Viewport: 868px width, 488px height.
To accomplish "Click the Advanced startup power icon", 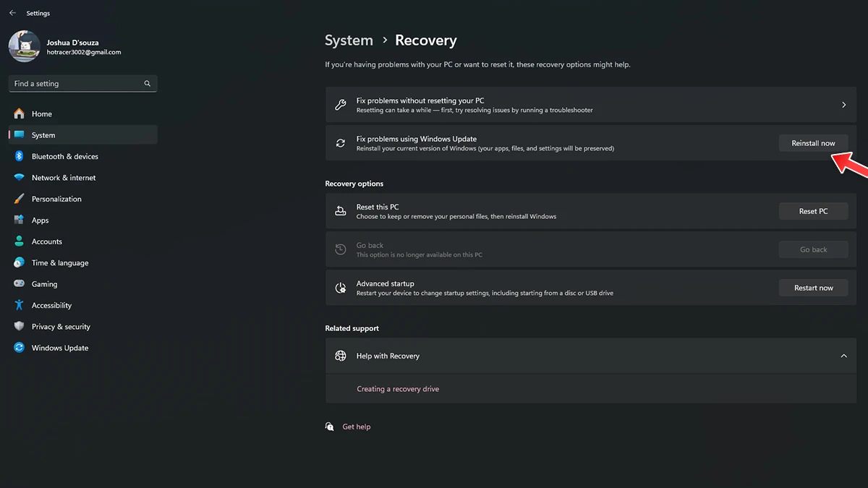I will coord(341,288).
